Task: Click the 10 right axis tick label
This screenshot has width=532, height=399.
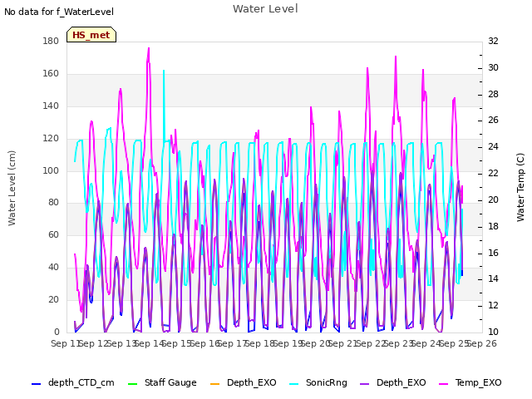Action: pos(493,332)
